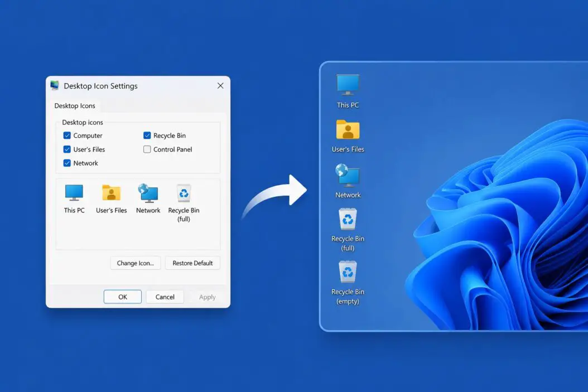
Task: Click the 'Desktop Icon Settings' title text
Action: coord(100,86)
